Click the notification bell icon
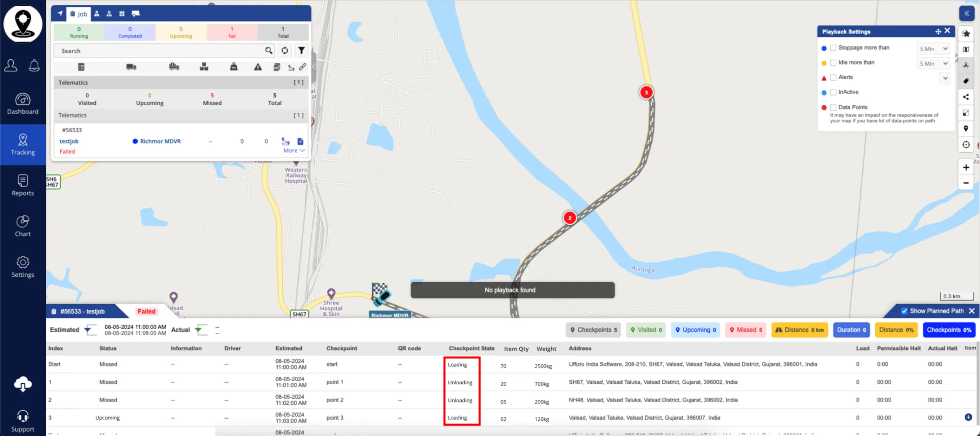This screenshot has width=980, height=436. (x=34, y=65)
